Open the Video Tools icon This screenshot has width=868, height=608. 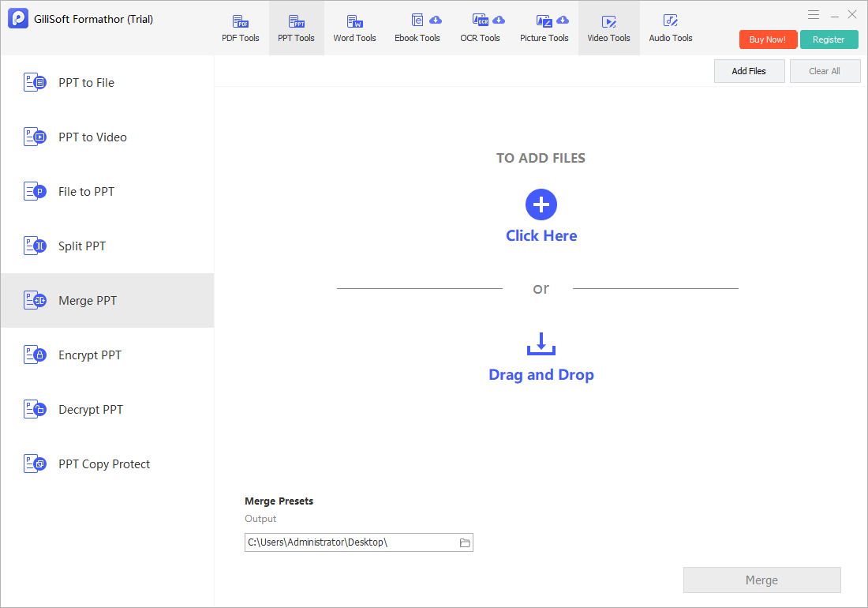(x=608, y=21)
